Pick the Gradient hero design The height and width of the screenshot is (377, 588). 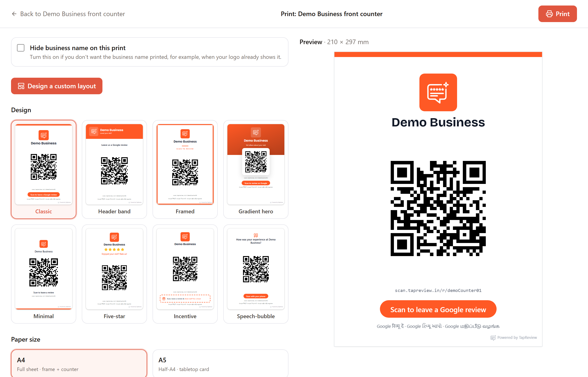tap(256, 169)
